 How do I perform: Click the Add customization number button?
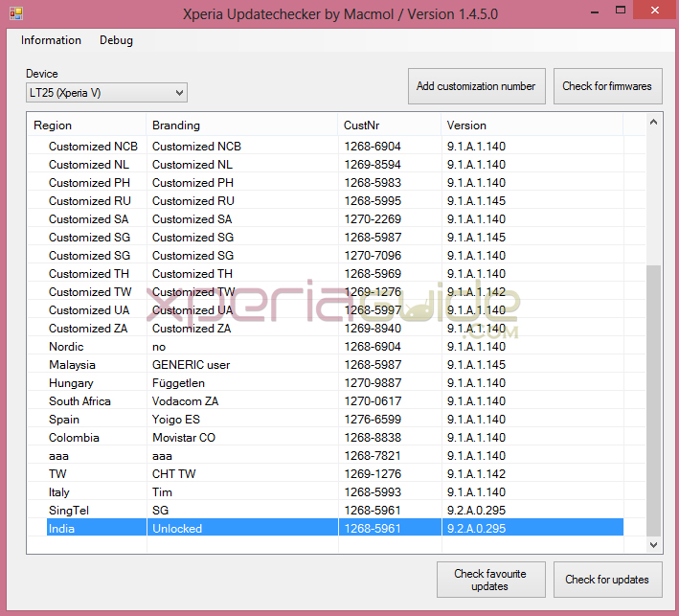[x=476, y=86]
